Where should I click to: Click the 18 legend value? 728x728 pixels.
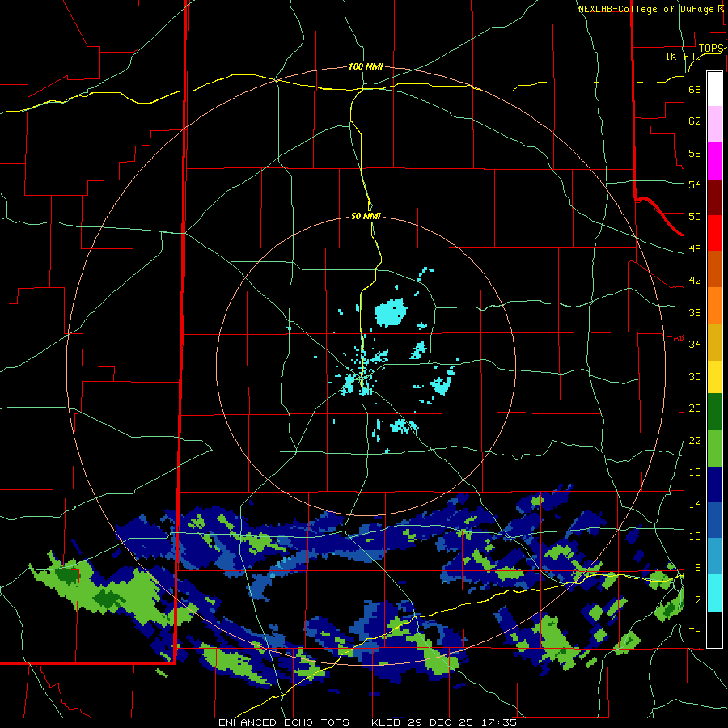(x=695, y=472)
